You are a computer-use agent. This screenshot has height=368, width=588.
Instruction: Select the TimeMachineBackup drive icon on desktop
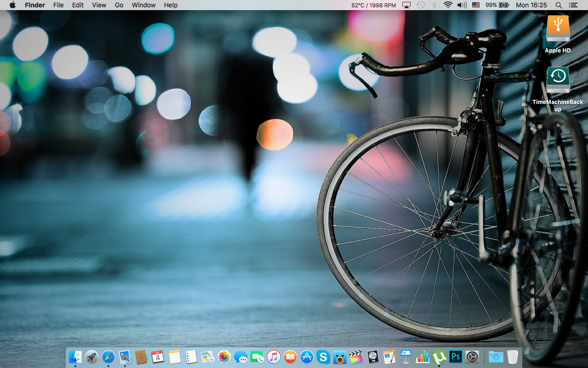pyautogui.click(x=558, y=80)
